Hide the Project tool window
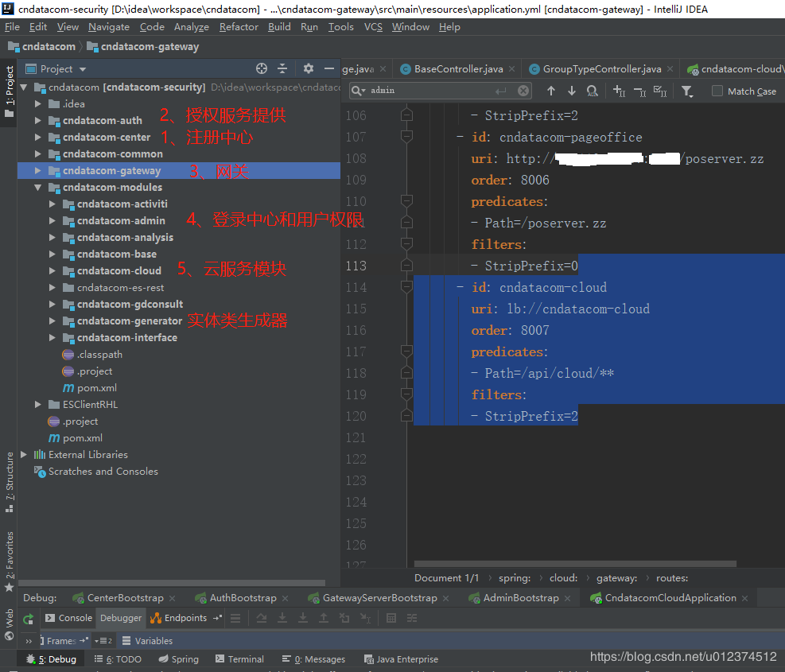Screen dimensions: 785x672 click(329, 68)
